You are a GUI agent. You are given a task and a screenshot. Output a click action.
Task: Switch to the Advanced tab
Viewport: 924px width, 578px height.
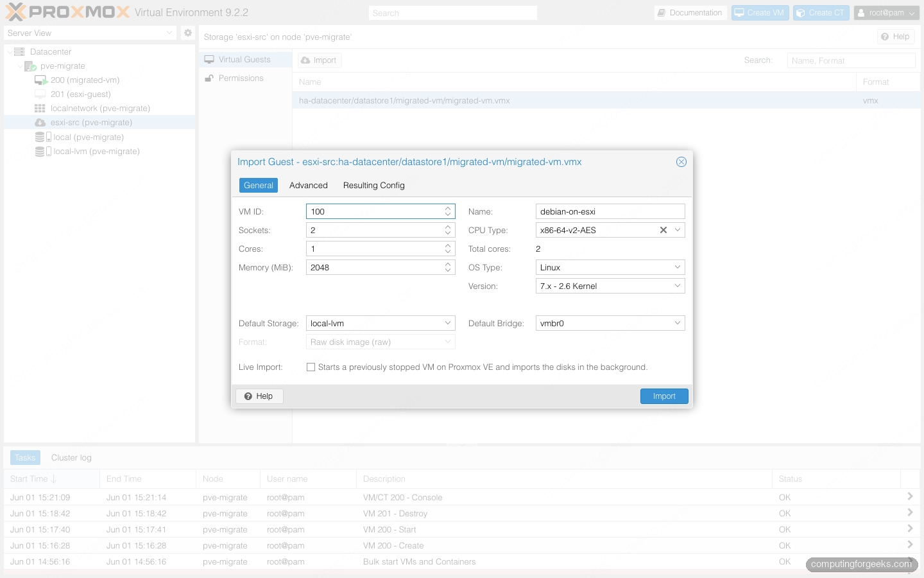(x=309, y=185)
